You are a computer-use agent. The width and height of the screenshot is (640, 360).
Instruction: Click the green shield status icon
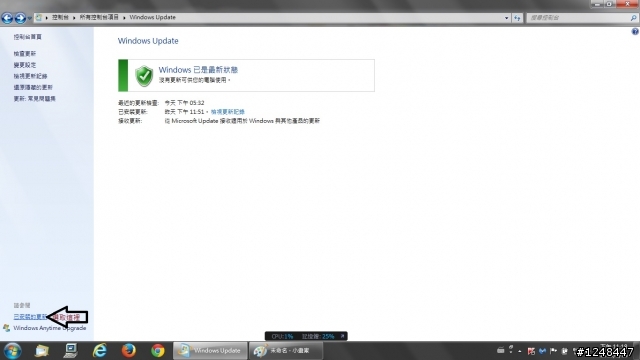coord(144,76)
